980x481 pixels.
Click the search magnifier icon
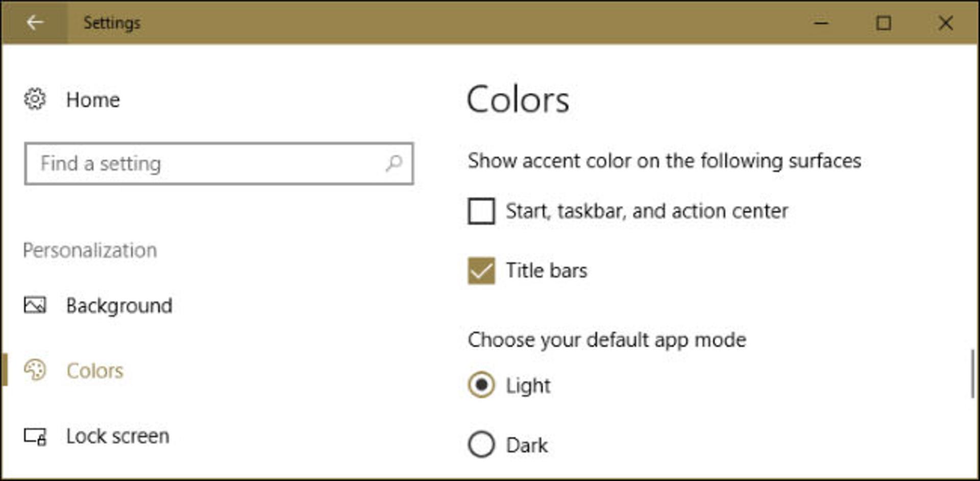point(394,163)
